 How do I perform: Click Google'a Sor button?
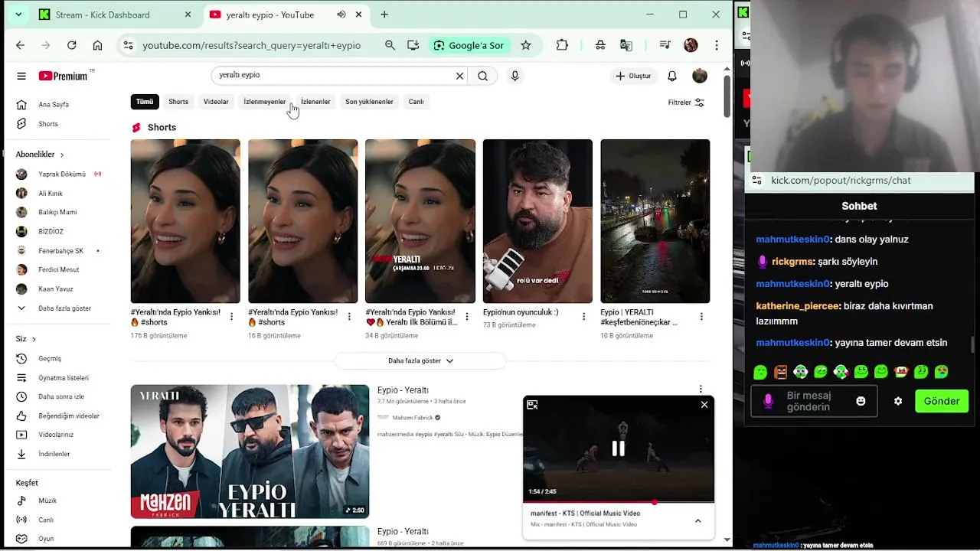pyautogui.click(x=469, y=45)
